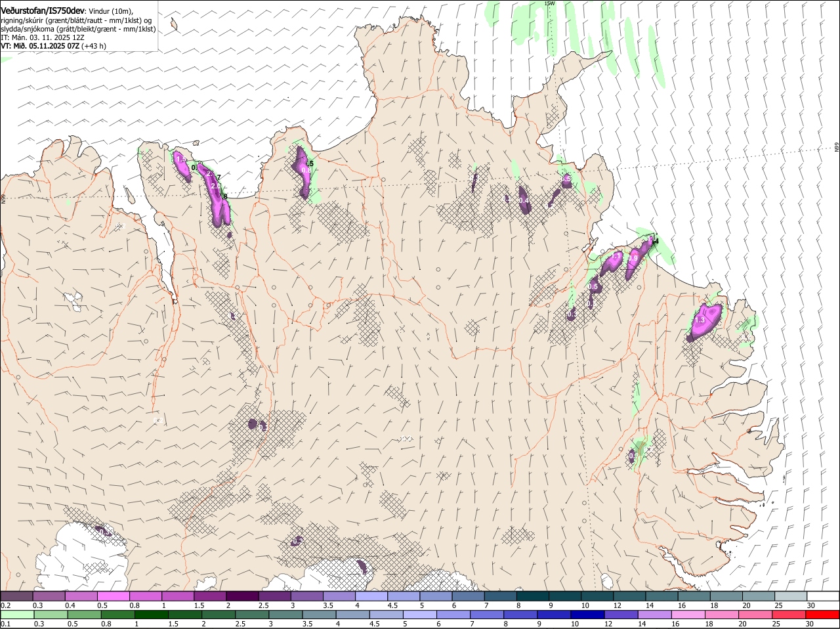This screenshot has height=629, width=840.
Task: Select purple-scale swatch between 14 and 16
Action: tap(663, 596)
